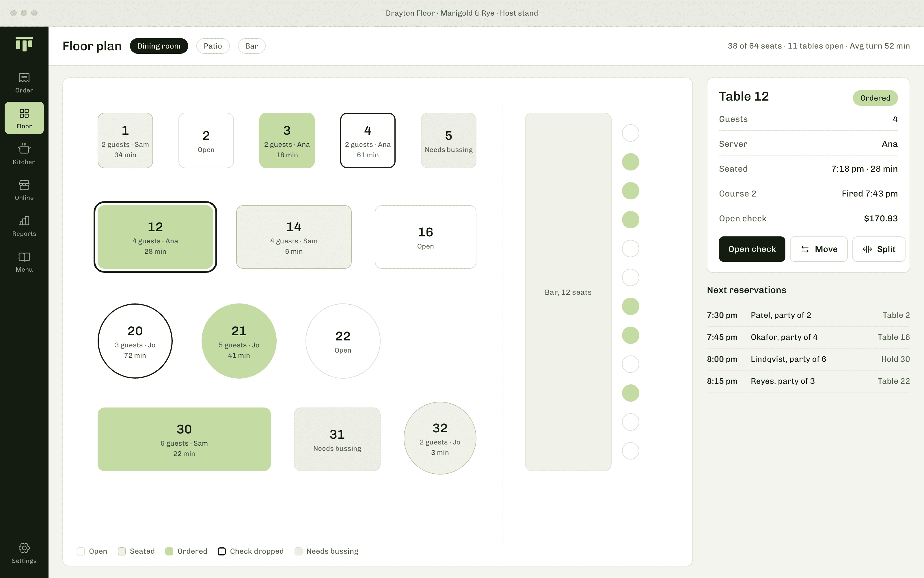Select table 3 on the floor plan
The image size is (924, 578).
pos(287,140)
